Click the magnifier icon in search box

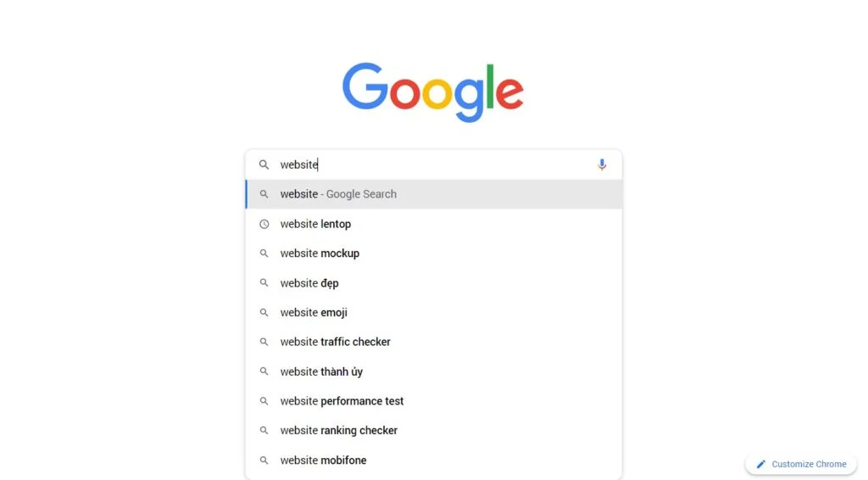(x=264, y=165)
